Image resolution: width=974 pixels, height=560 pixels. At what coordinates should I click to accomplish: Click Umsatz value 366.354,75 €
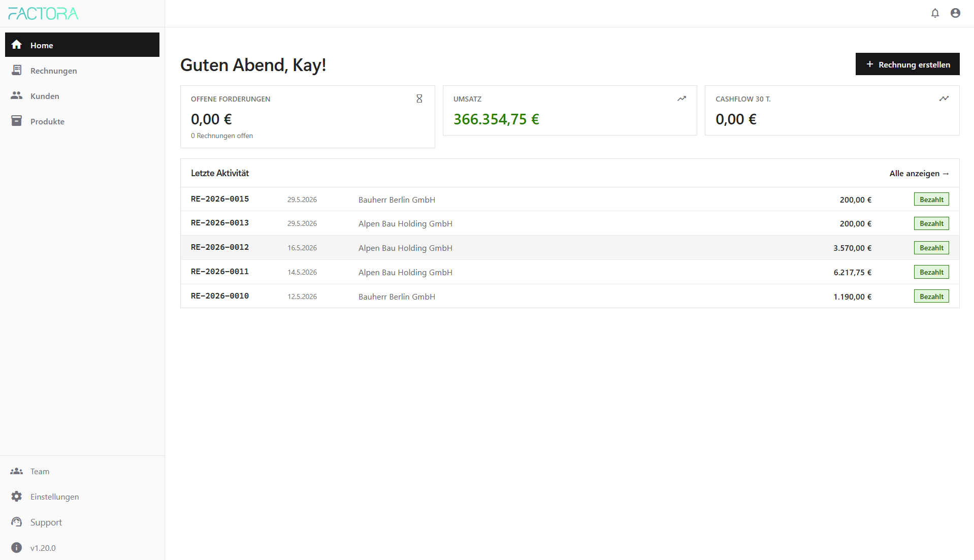tap(496, 119)
